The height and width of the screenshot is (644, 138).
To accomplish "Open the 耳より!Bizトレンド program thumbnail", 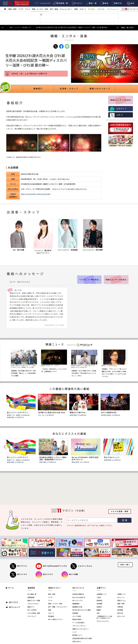I will pos(118,447).
